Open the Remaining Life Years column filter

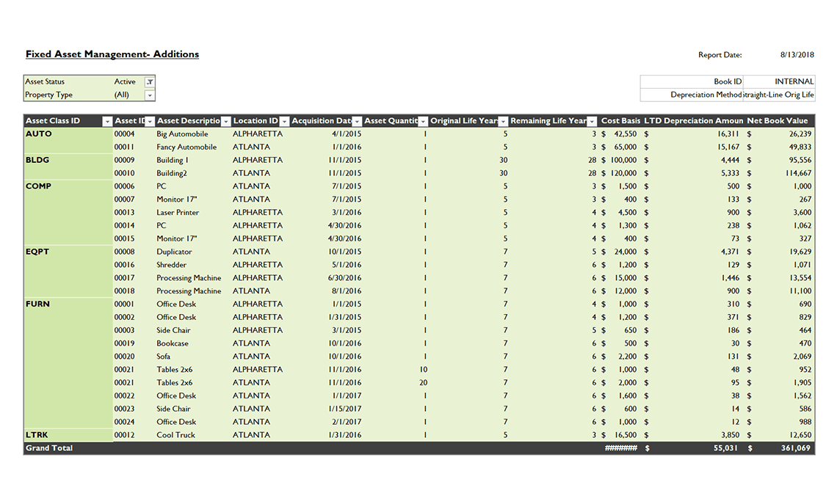592,121
